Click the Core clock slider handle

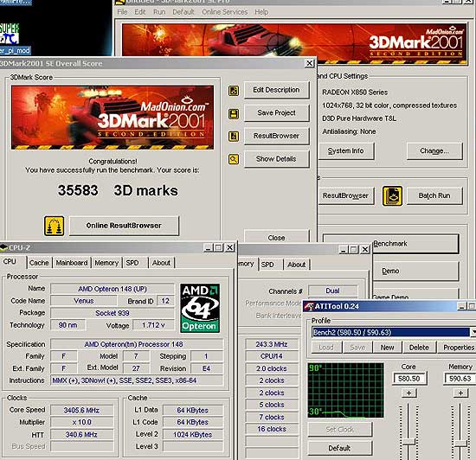click(409, 443)
